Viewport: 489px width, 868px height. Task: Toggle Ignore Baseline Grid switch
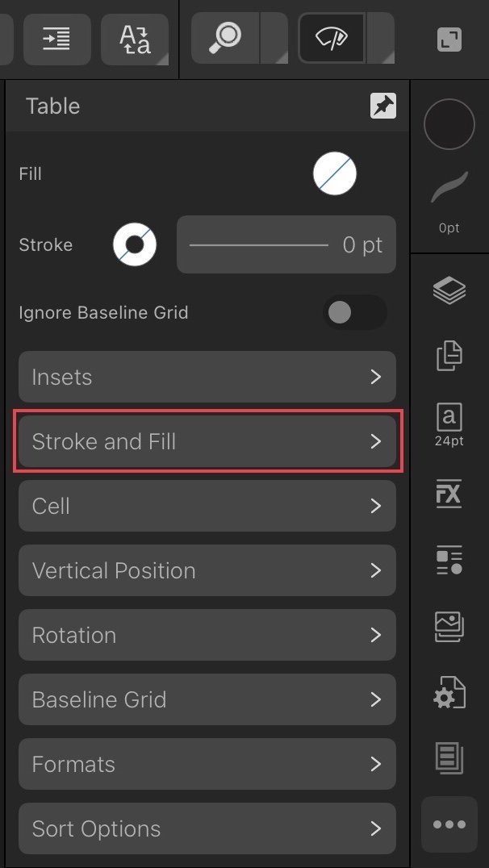(x=354, y=313)
